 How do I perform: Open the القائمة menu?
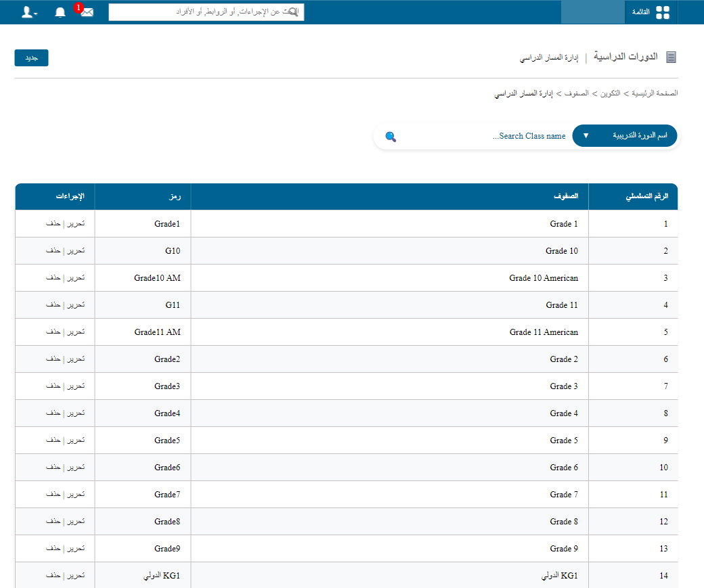click(651, 12)
